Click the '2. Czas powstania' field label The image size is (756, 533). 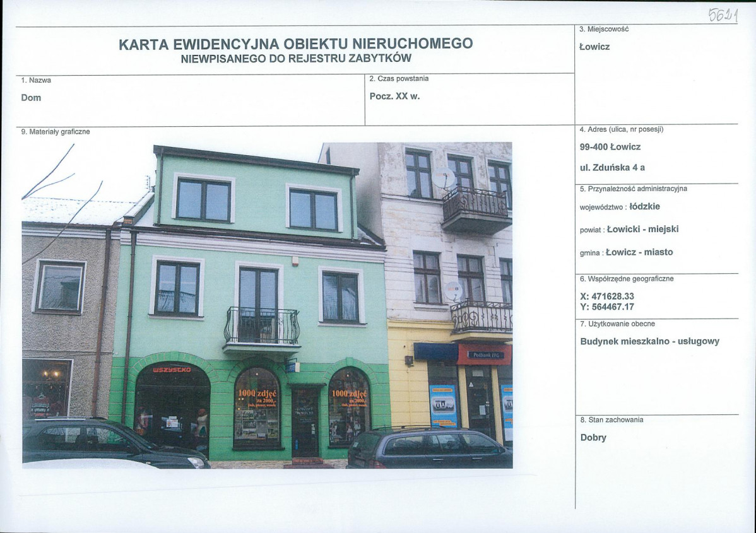(x=398, y=78)
